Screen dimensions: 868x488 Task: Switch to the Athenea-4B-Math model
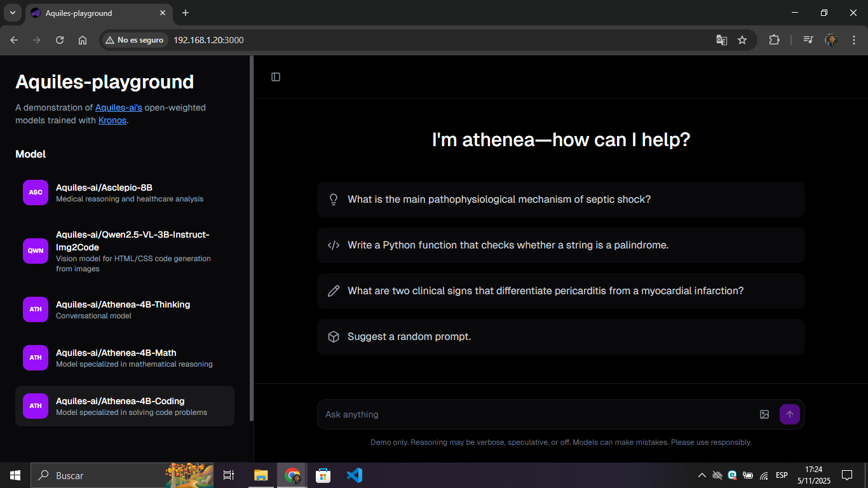coord(125,358)
